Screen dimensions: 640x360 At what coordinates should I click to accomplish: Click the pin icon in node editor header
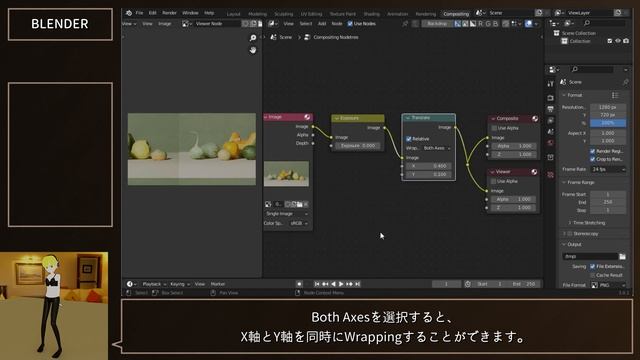pos(405,24)
